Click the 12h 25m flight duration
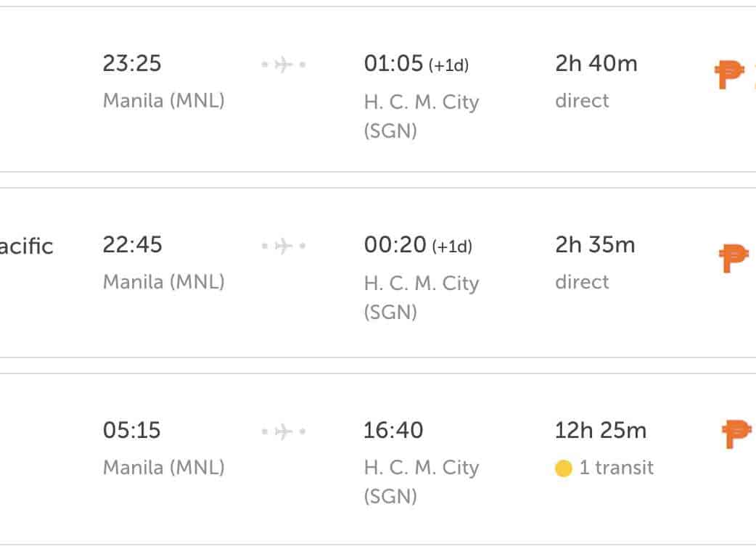The width and height of the screenshot is (756, 554). [600, 431]
